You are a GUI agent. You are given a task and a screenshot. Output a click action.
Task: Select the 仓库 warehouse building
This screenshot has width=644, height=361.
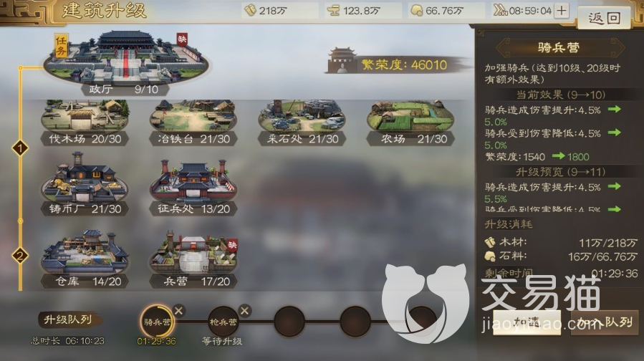click(x=85, y=259)
